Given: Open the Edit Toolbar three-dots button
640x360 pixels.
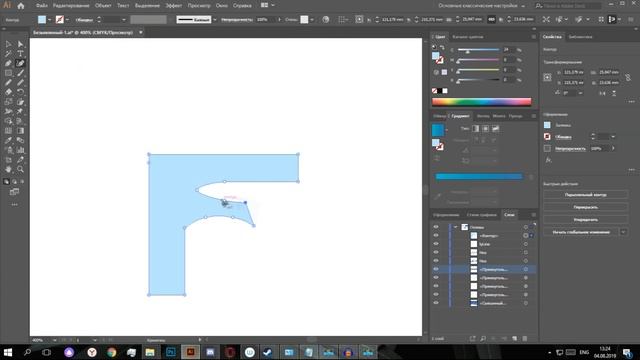Looking at the screenshot, I should (14, 204).
